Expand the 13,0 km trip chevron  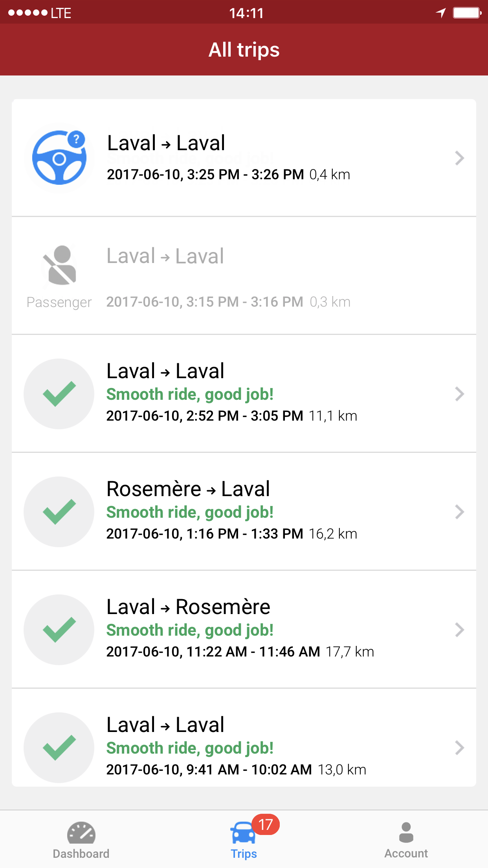(x=459, y=748)
